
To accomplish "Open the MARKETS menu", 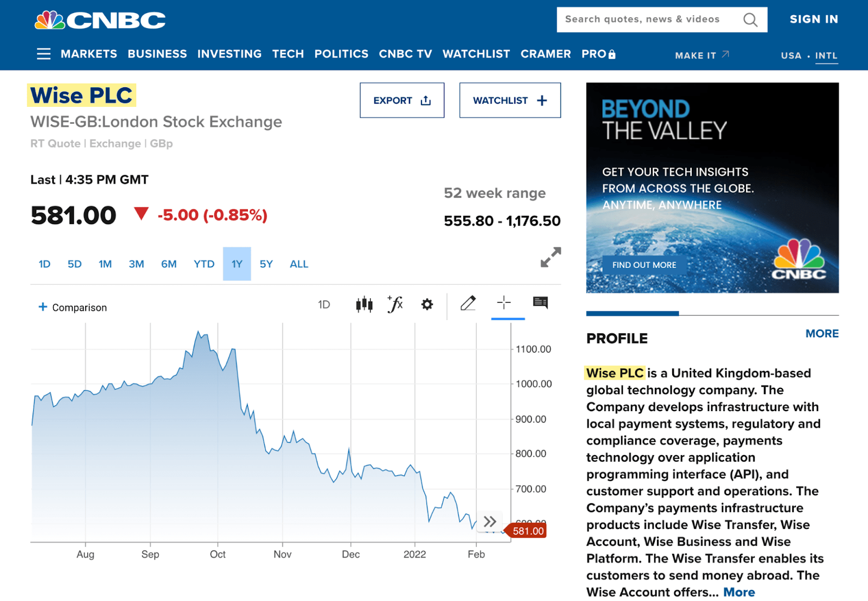I will tap(90, 54).
